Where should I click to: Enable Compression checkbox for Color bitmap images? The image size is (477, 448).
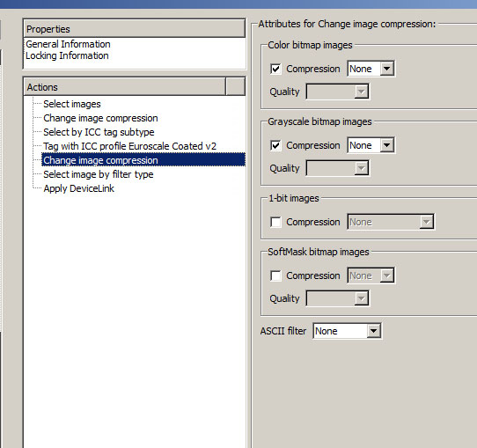(275, 69)
